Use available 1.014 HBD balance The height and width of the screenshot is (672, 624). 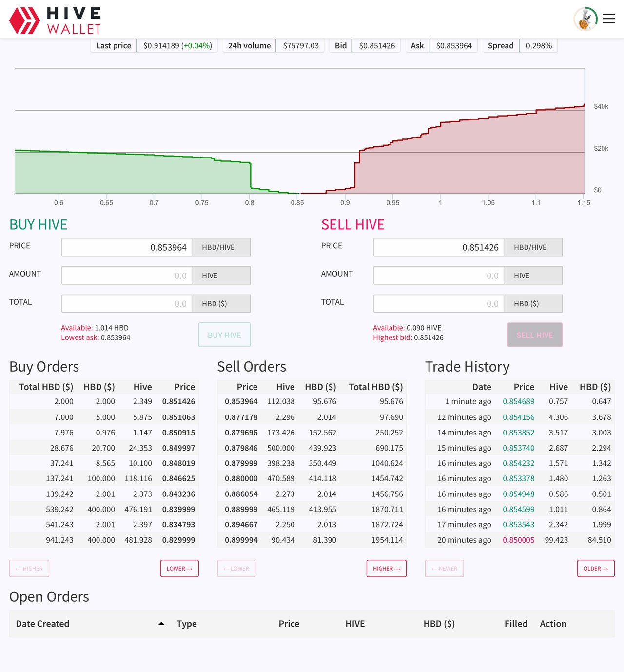95,328
